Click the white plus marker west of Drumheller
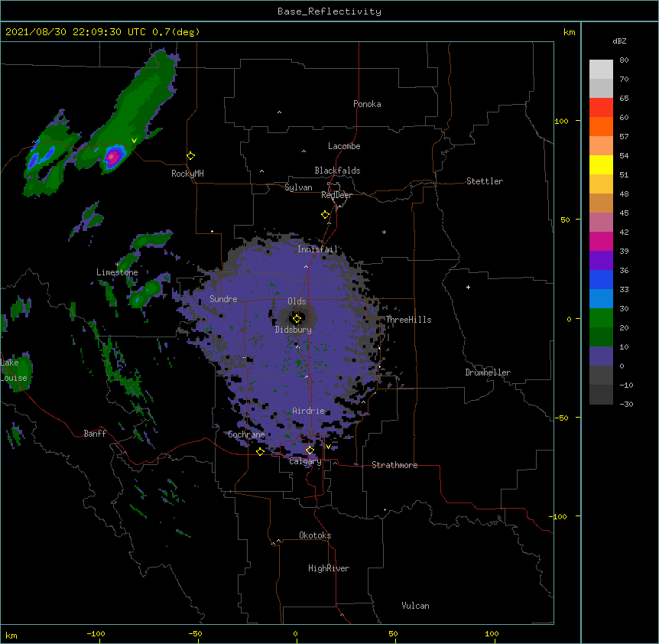Screen dimensions: 659x644 (x=468, y=287)
